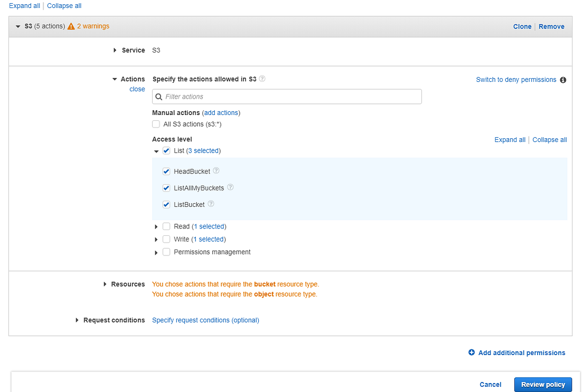Click help icon next to ListAllMyBuckets
This screenshot has width=583, height=392.
[230, 187]
